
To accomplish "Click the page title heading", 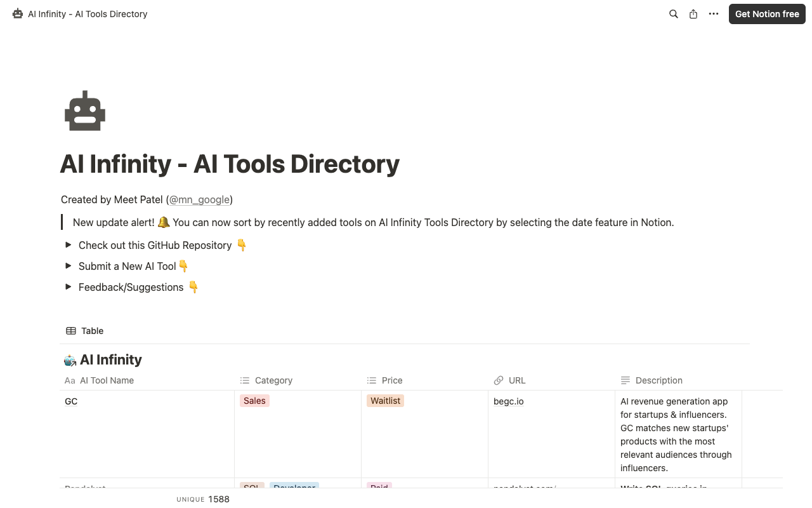I will 230,164.
